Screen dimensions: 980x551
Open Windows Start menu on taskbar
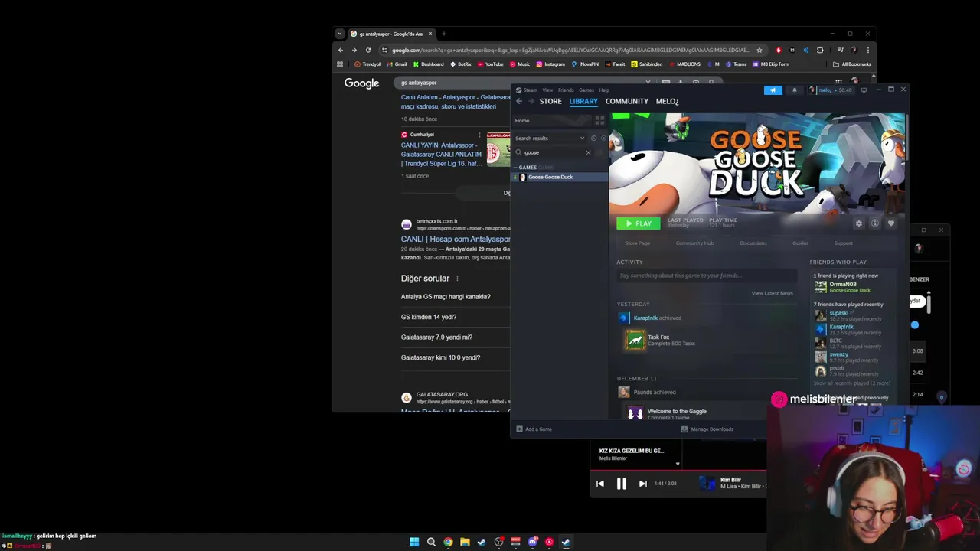[x=414, y=542]
